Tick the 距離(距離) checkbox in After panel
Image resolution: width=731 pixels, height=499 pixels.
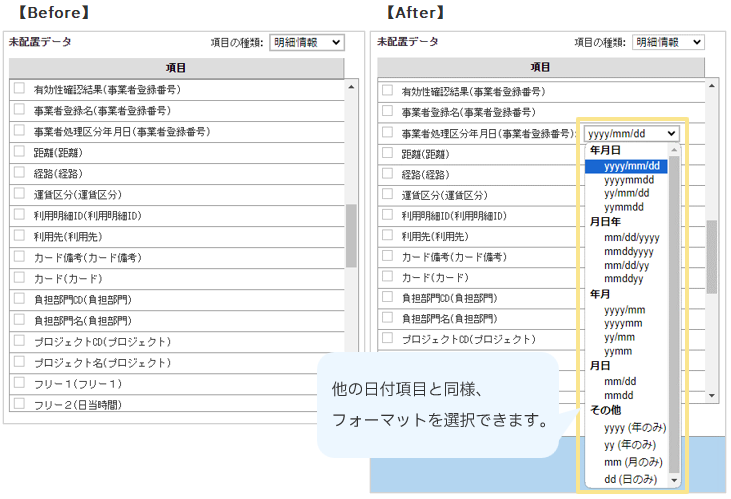[387, 154]
